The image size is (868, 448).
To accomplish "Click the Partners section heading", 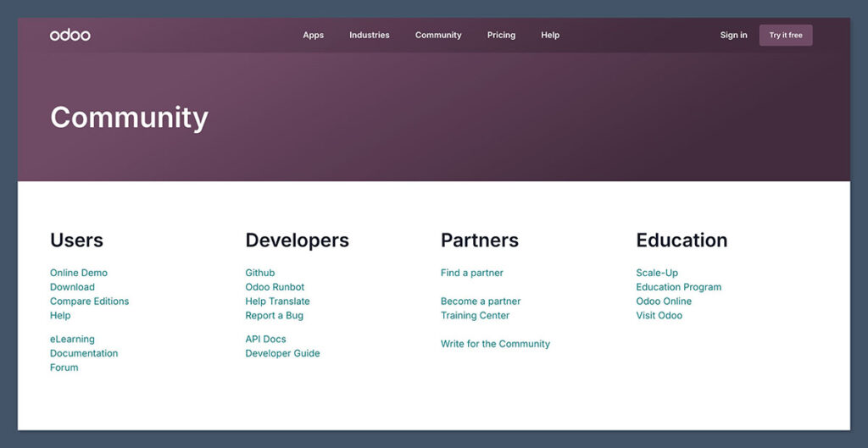I will click(x=480, y=240).
